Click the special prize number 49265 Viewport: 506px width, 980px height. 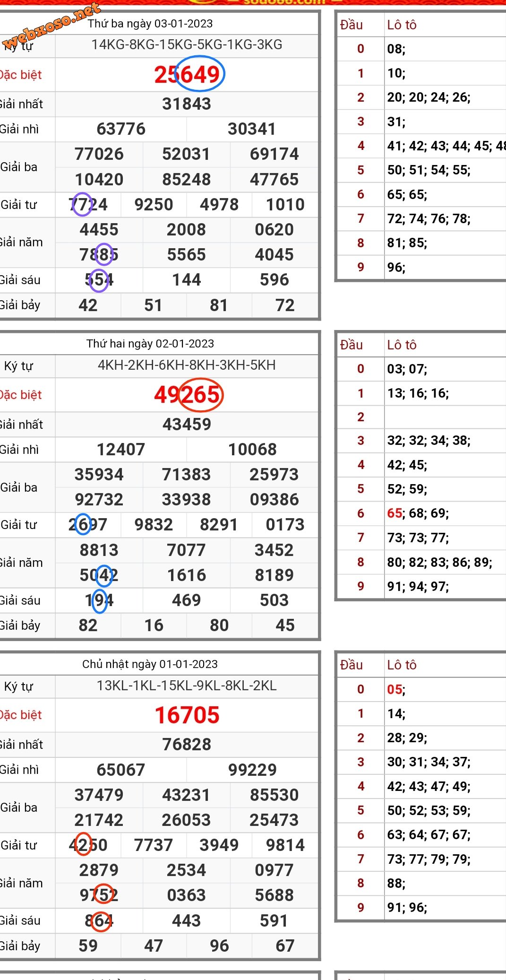(x=187, y=395)
